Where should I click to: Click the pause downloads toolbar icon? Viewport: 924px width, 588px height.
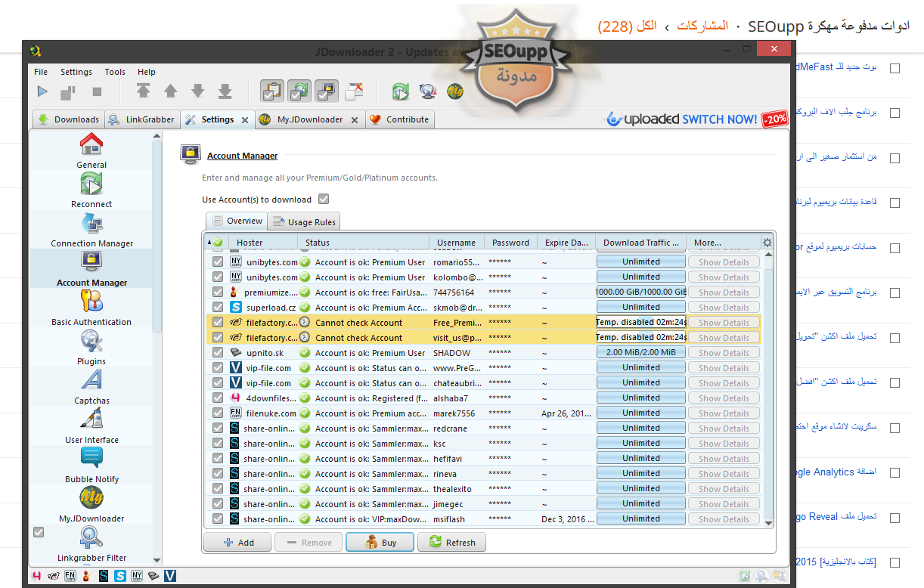click(68, 92)
